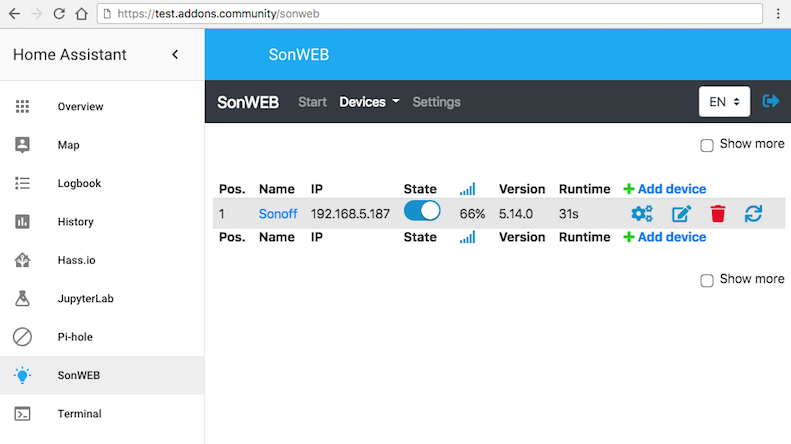
Task: Toggle the Sonoff power state switch
Action: [x=422, y=211]
